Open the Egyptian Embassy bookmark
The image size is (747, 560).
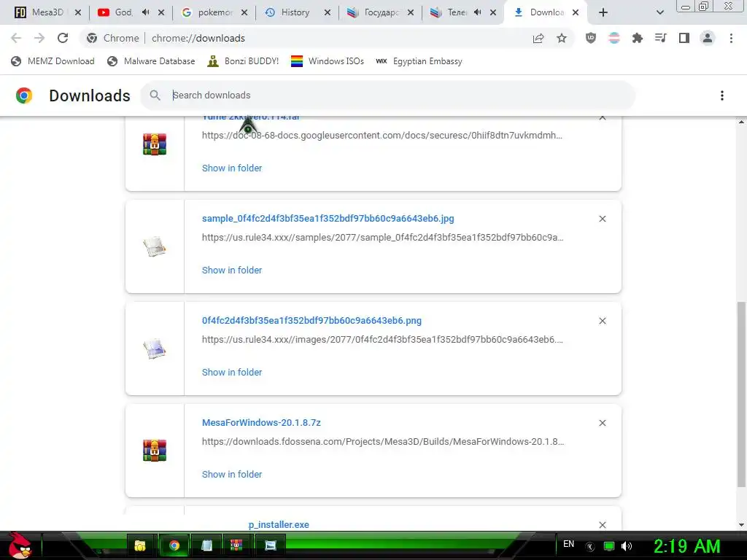(x=419, y=61)
